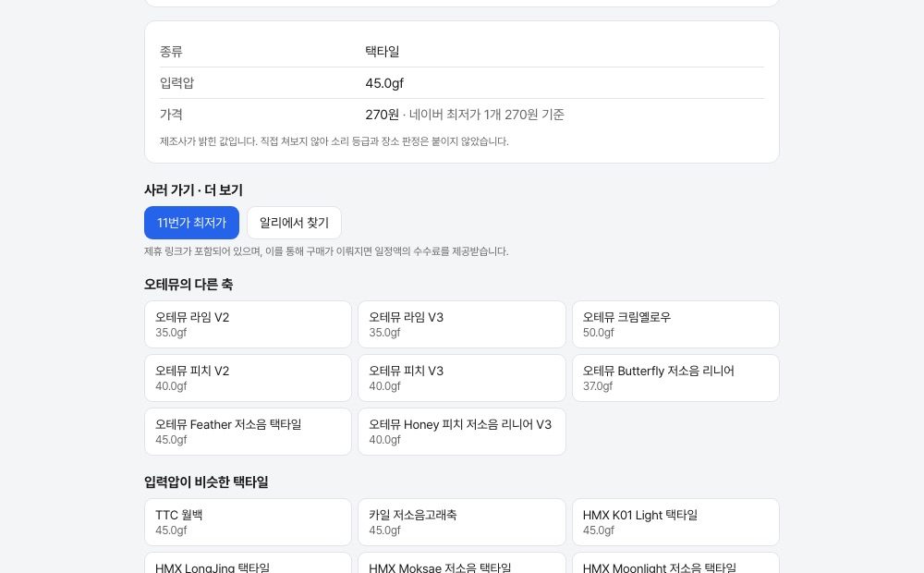Image resolution: width=924 pixels, height=573 pixels.
Task: Select HMX Moksae 저소음 택타일 card
Action: pyautogui.click(x=462, y=563)
